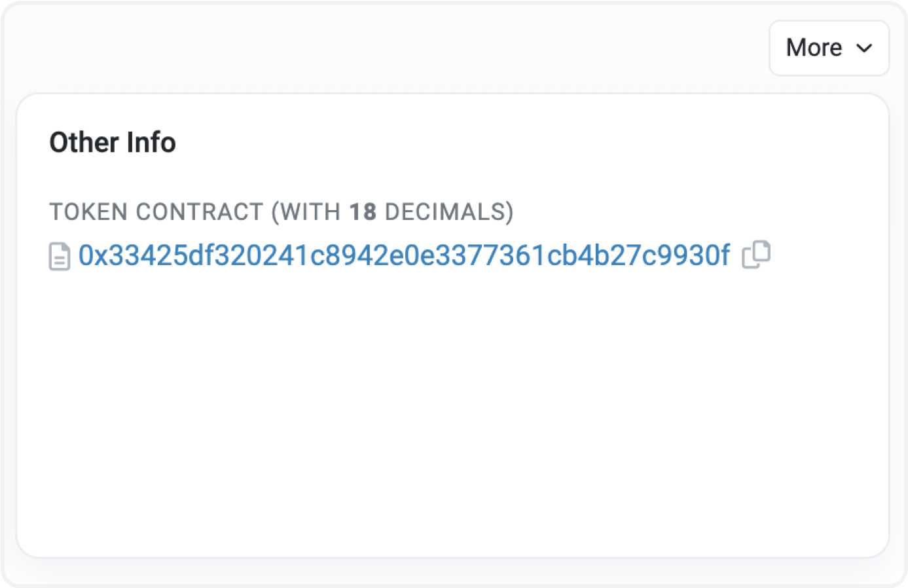Screen dimensions: 908x588
Task: Copy the token contract address
Action: pos(756,255)
